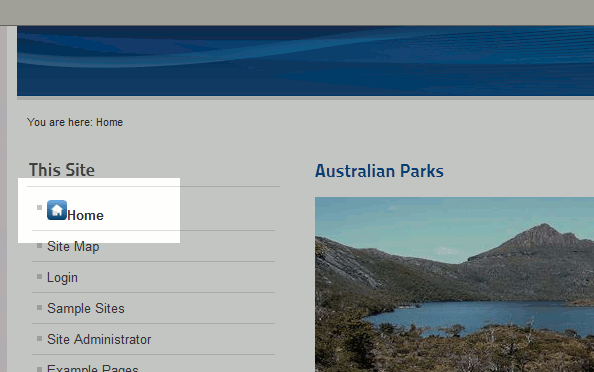Select the 'You are here: Home' breadcrumb
Screen dimensions: 594x372
pos(75,122)
